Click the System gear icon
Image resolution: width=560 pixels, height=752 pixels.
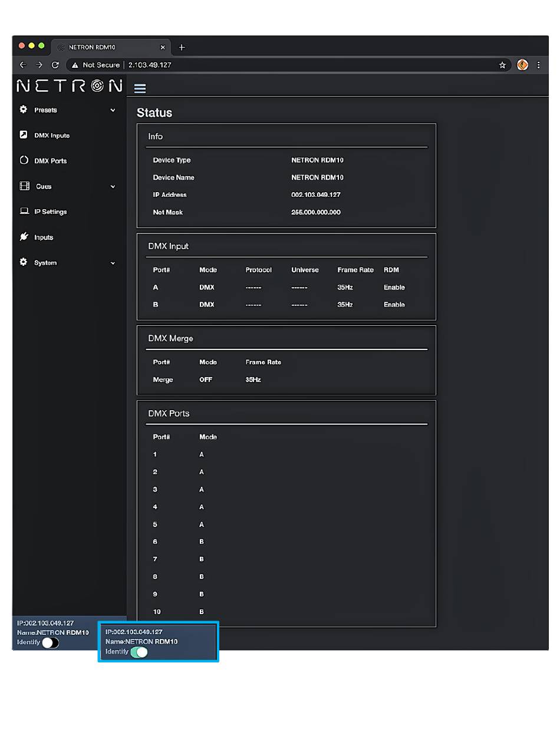coord(24,262)
